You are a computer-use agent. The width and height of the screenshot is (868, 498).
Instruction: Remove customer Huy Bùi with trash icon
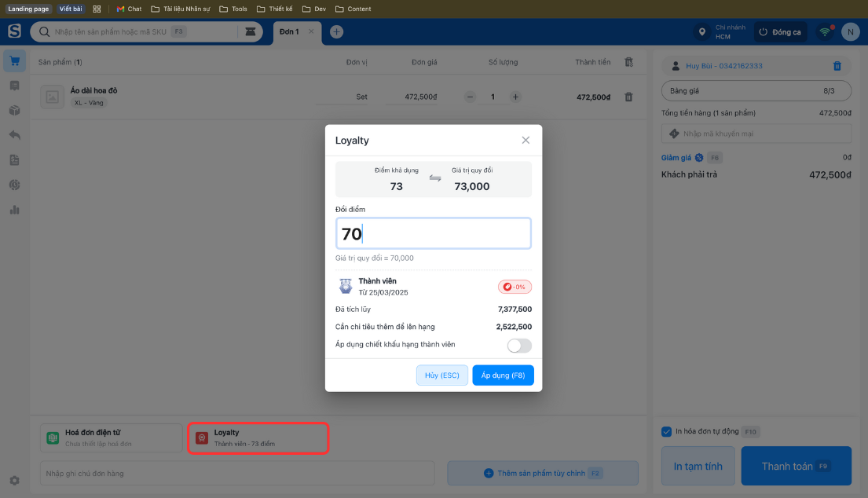tap(837, 66)
